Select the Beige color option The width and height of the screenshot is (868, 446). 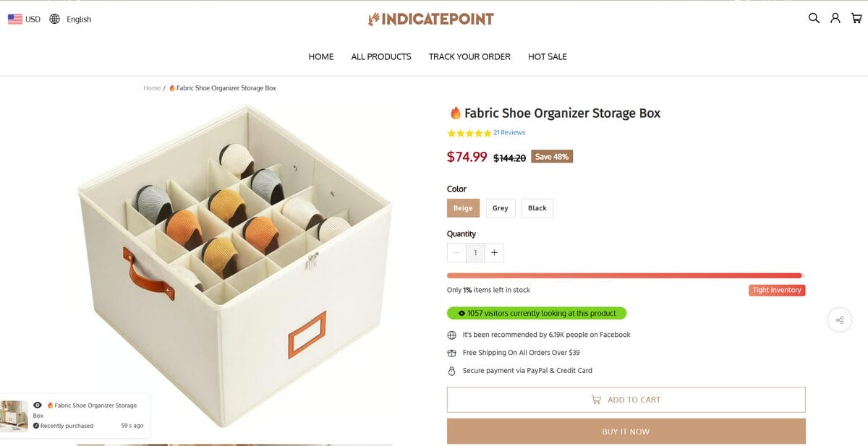[463, 207]
